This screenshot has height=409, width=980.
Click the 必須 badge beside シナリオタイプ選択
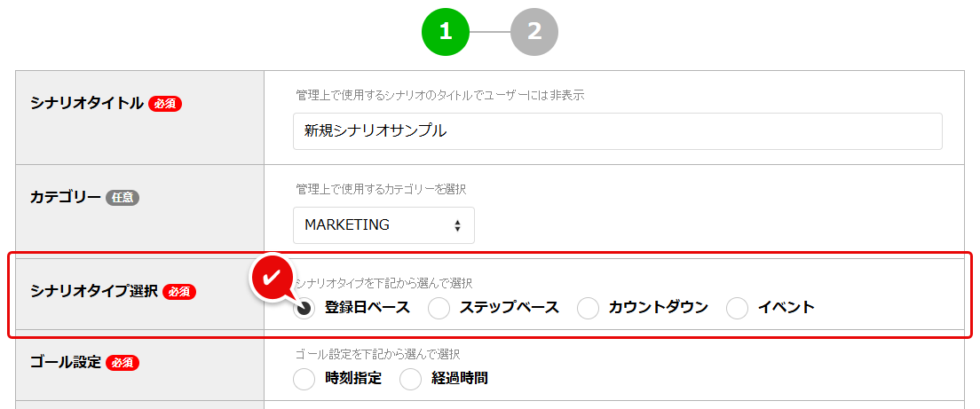pos(179,291)
